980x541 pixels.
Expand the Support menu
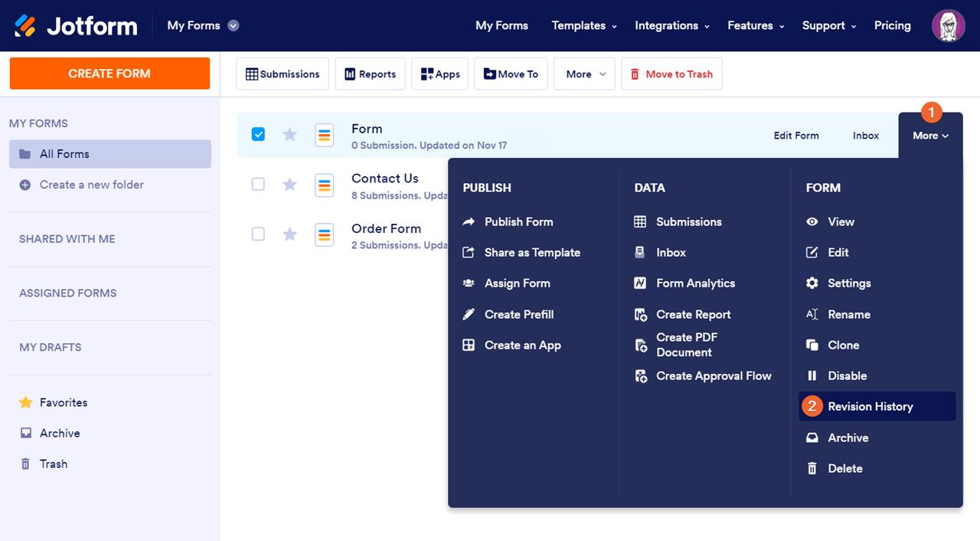point(829,25)
